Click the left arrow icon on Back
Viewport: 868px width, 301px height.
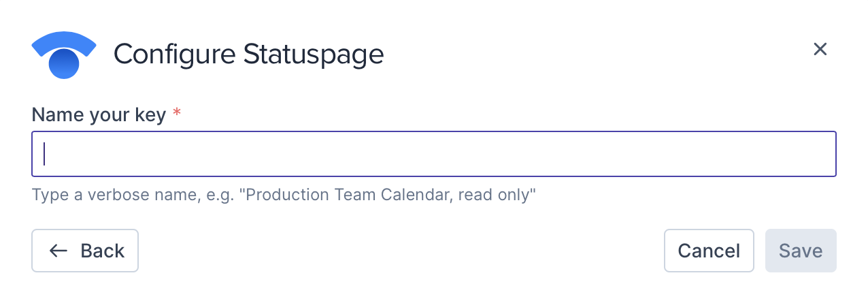point(59,251)
